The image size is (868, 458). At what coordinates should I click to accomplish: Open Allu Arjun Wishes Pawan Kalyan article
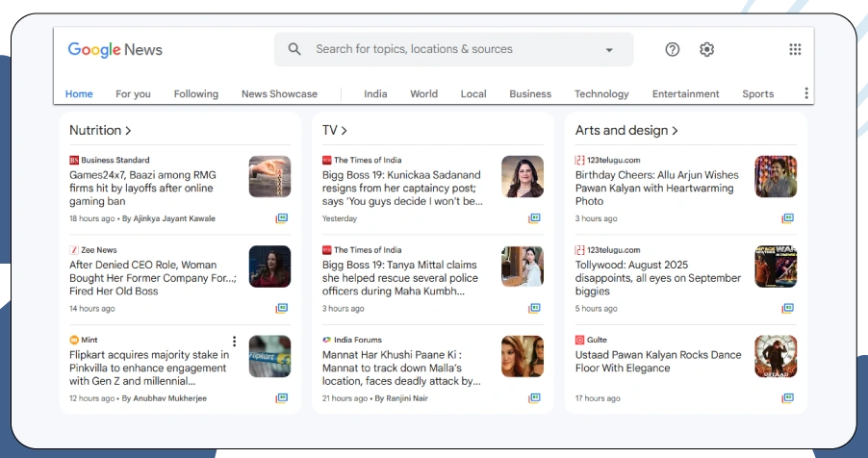click(x=656, y=189)
